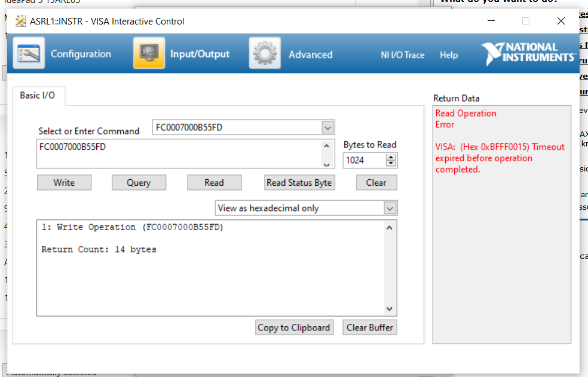Minimize the VISA Interactive Control window
The width and height of the screenshot is (588, 377).
pyautogui.click(x=491, y=21)
